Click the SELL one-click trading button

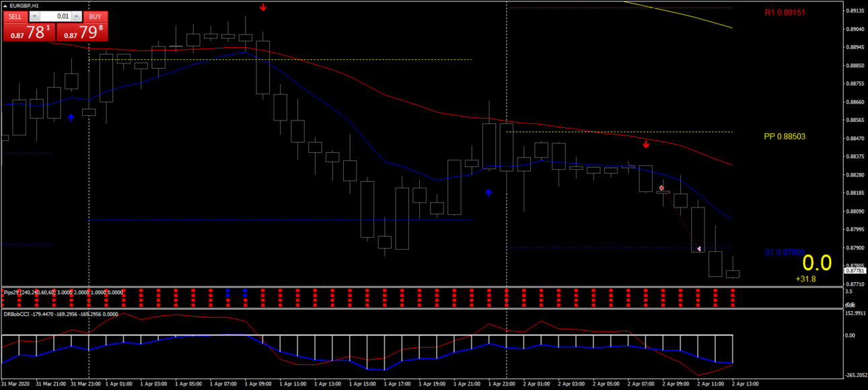pos(15,16)
